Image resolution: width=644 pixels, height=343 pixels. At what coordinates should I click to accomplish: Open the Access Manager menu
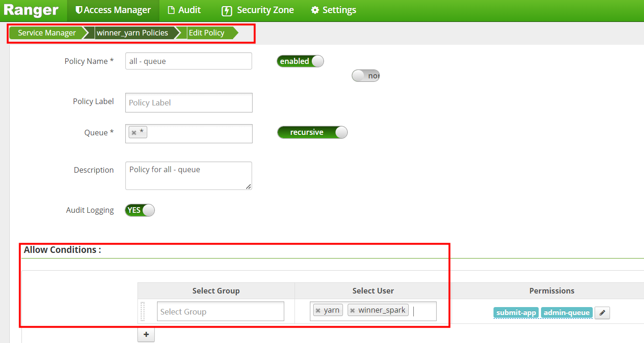(113, 10)
